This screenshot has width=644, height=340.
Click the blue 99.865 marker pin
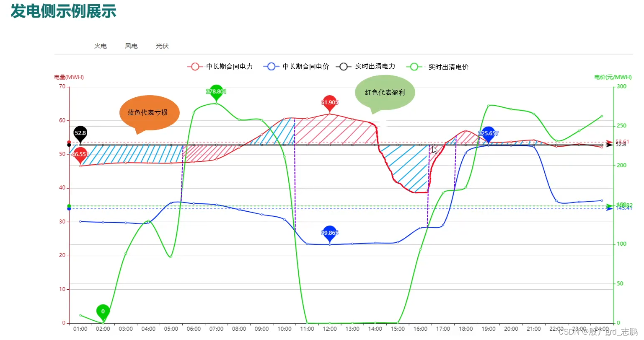click(330, 234)
